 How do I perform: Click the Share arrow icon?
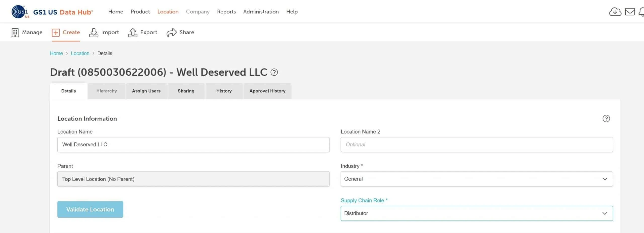pos(172,32)
